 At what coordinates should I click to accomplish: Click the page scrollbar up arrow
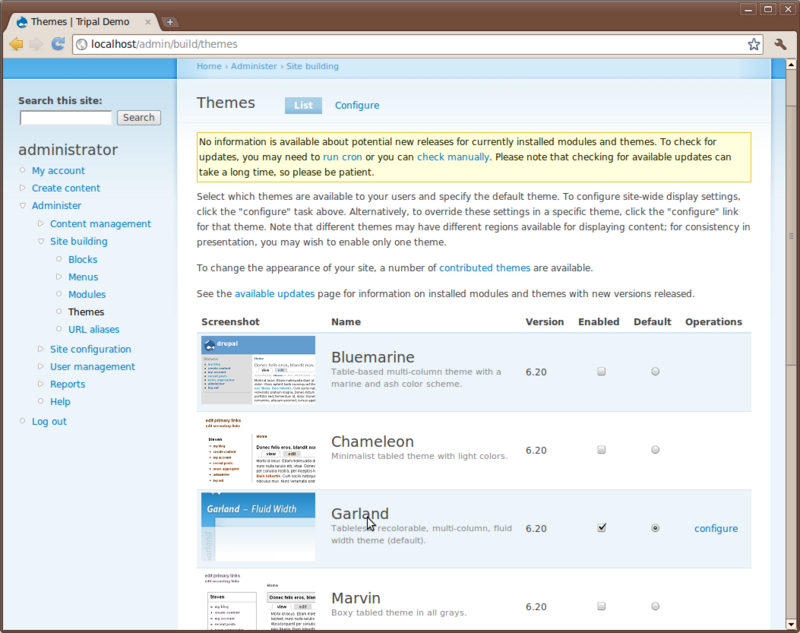791,64
